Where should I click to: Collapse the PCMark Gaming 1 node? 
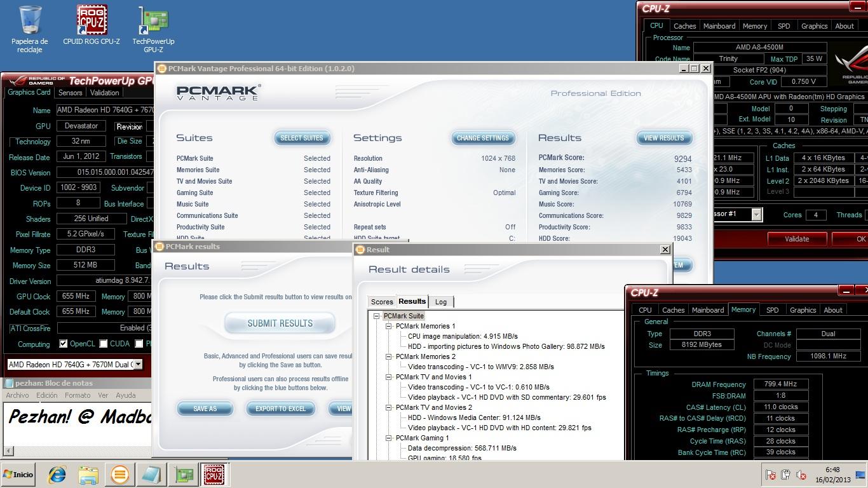pos(389,438)
